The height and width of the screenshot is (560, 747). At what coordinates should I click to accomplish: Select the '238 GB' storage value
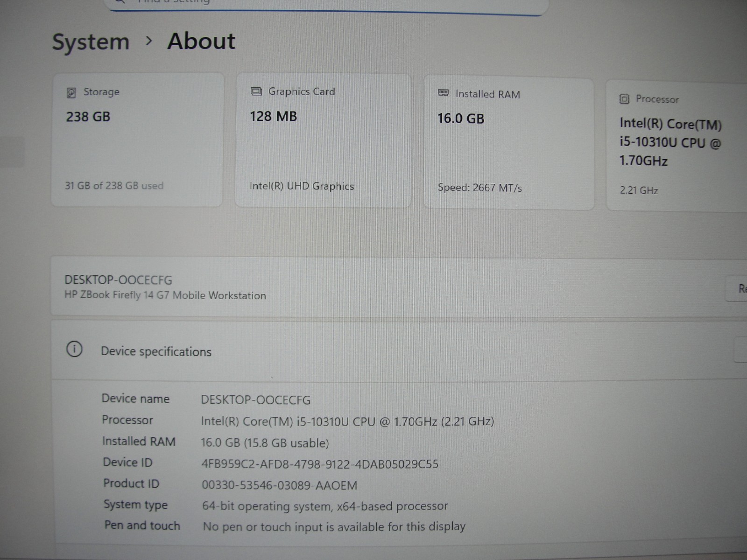pos(88,117)
